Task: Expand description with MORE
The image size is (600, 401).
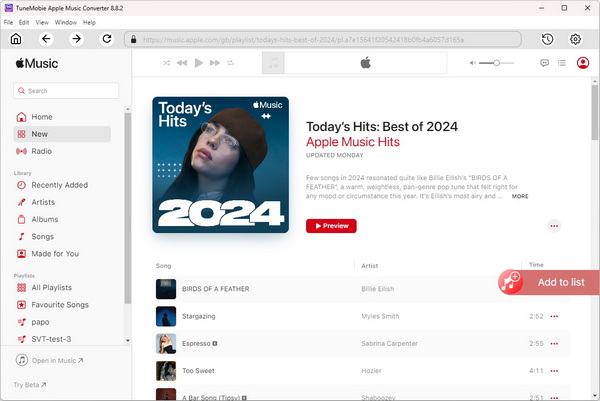Action: pos(520,196)
